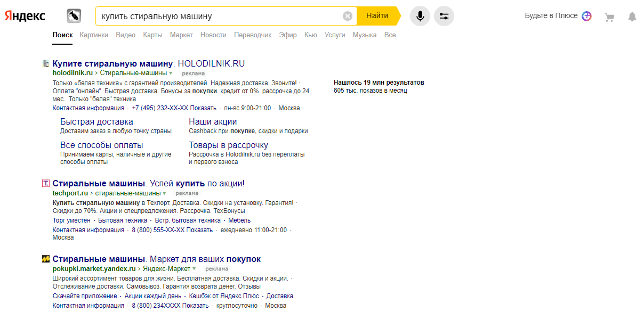Click '605 тыс. показов в месяц' text
The height and width of the screenshot is (320, 644).
[x=371, y=91]
